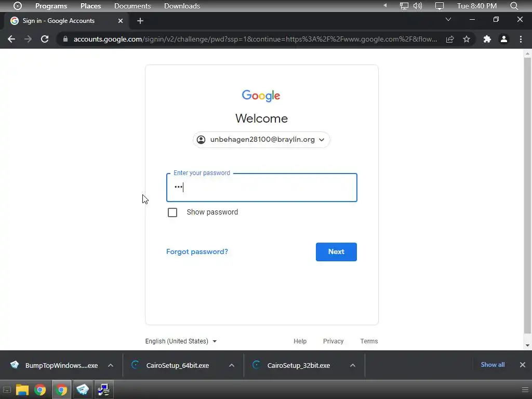
Task: Open the Places menu
Action: point(90,6)
